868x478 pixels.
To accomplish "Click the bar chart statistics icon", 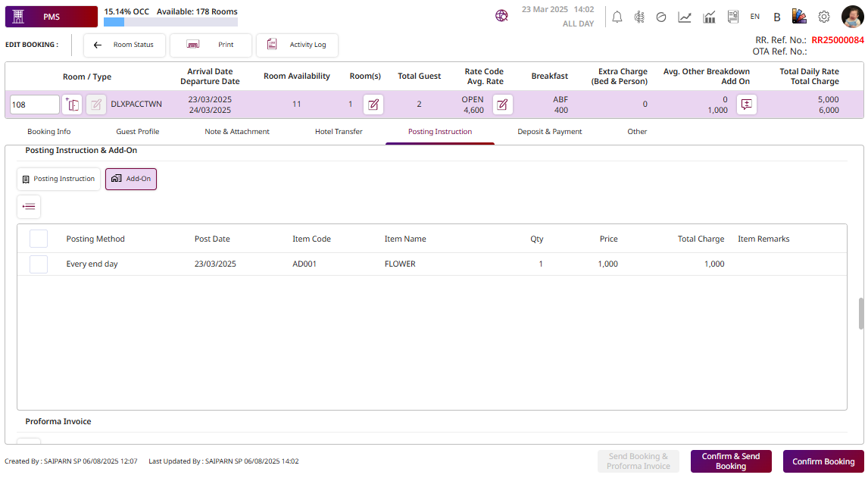I will coord(710,17).
